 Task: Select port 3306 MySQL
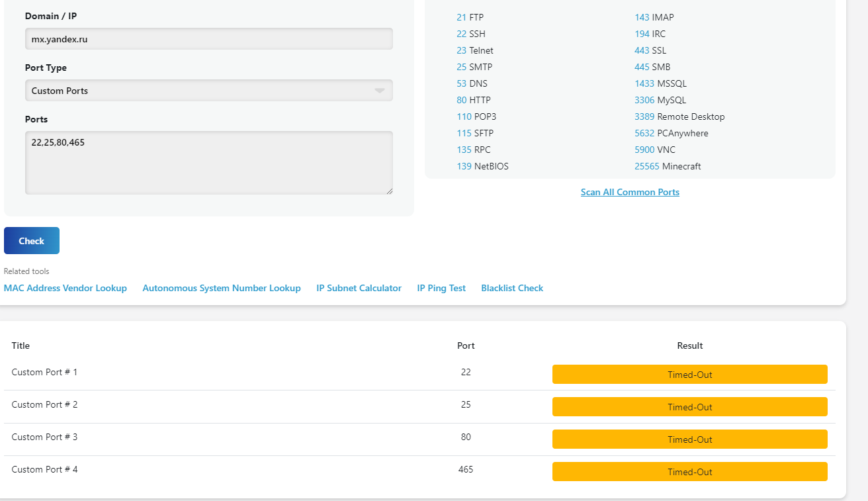pos(660,100)
